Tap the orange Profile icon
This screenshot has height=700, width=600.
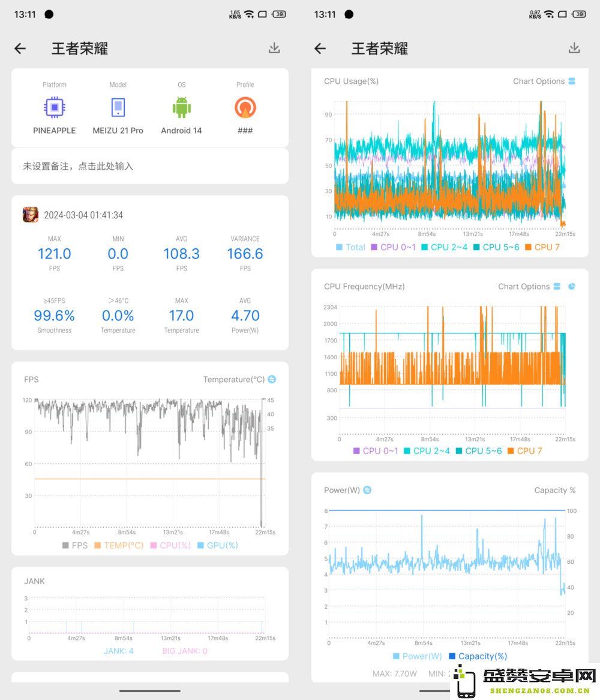pos(245,107)
